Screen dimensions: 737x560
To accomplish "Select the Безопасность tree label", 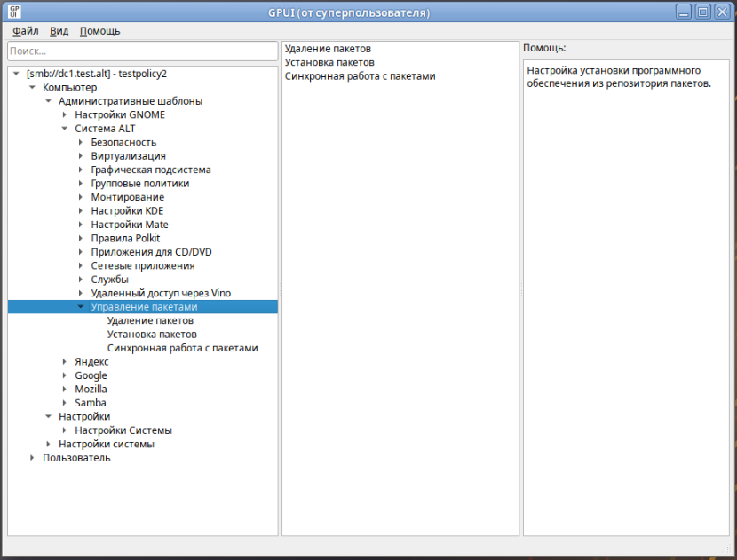I will click(x=123, y=142).
